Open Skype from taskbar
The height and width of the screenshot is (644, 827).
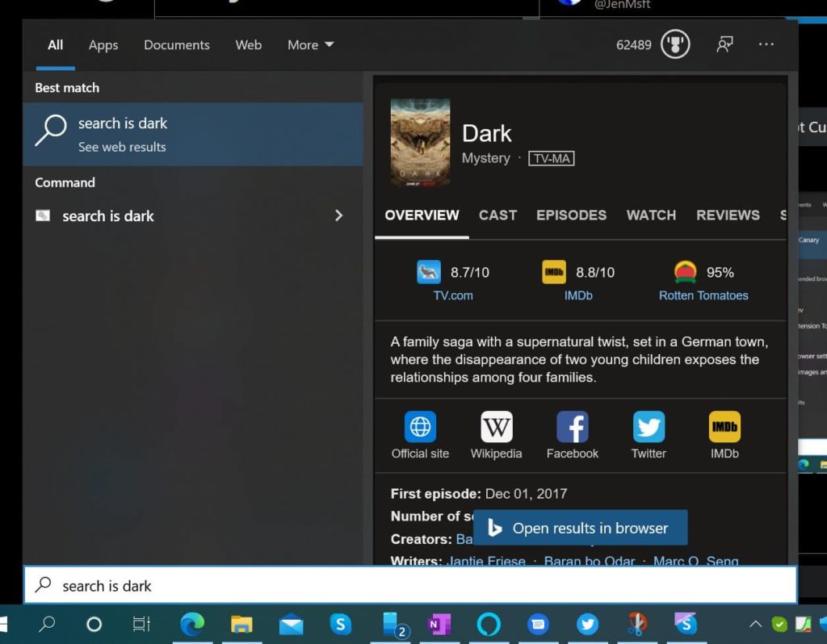click(x=341, y=625)
